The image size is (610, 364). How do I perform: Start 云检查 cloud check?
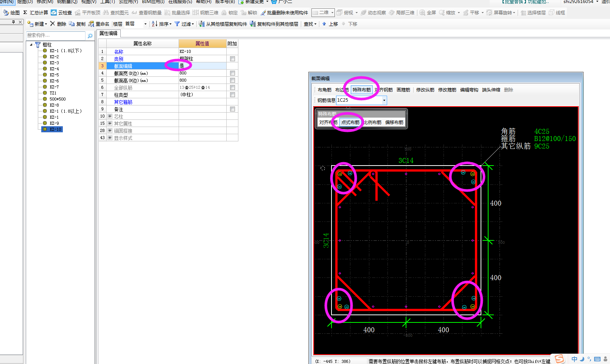tap(61, 12)
